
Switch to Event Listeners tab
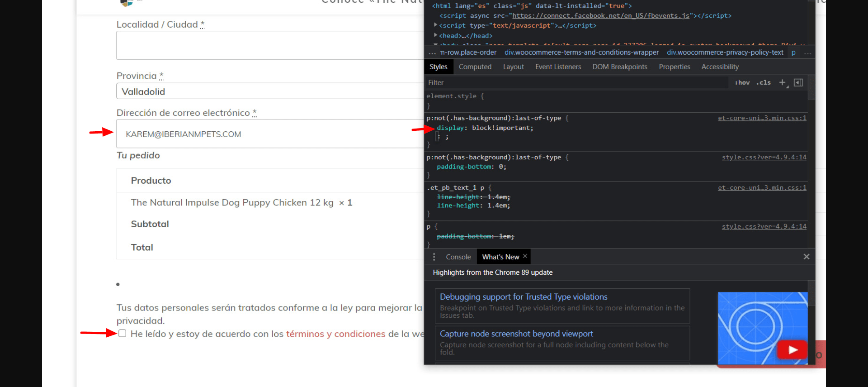click(558, 67)
